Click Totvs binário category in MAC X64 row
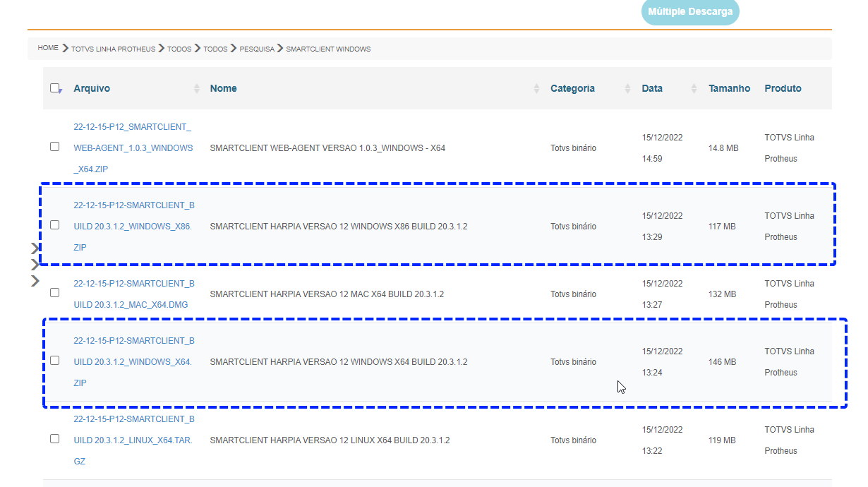The image size is (868, 487). click(x=573, y=294)
